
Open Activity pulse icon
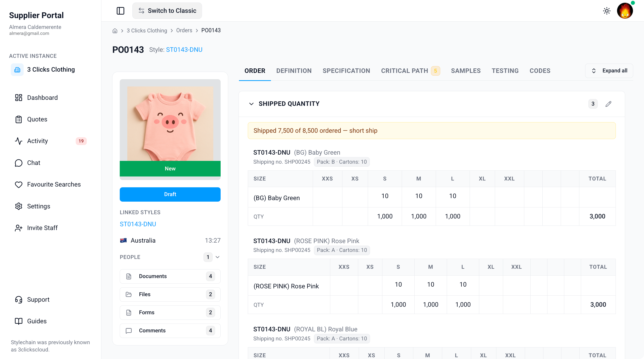click(x=19, y=141)
